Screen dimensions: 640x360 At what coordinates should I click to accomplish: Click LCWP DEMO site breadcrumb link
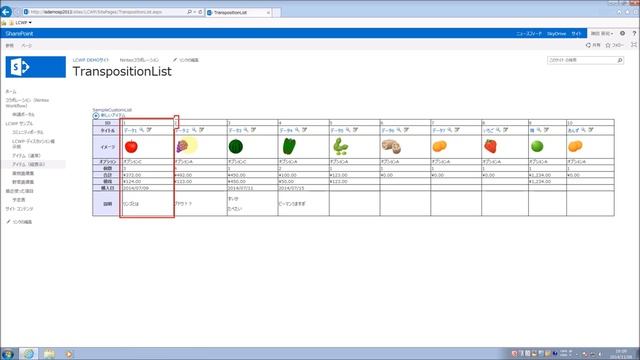tap(91, 60)
